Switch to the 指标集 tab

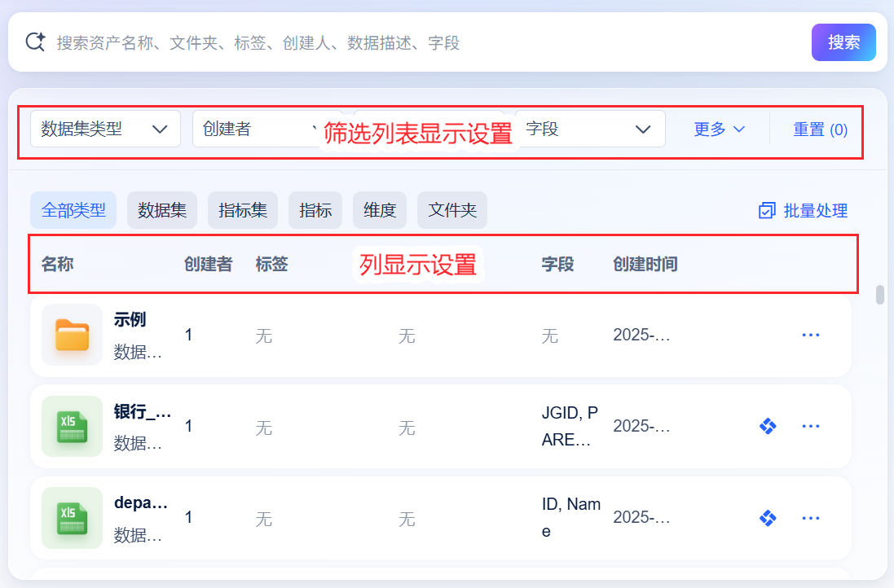243,210
